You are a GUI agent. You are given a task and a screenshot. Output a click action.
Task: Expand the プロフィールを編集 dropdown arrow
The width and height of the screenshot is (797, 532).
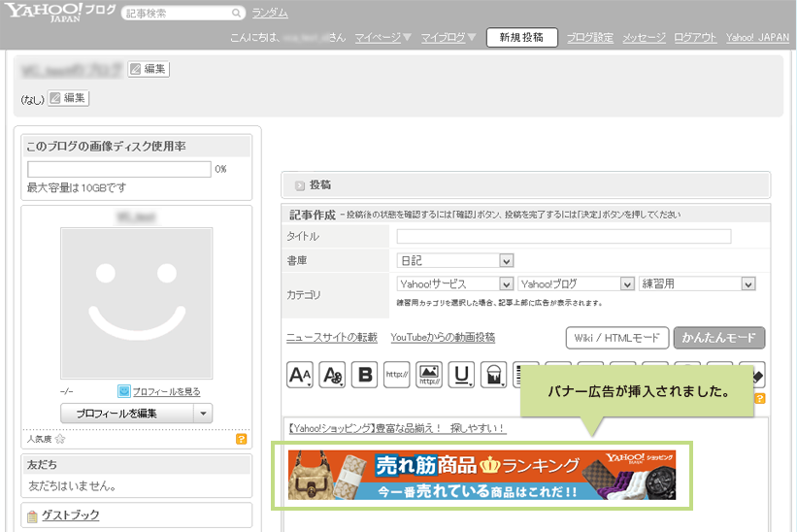[x=203, y=414]
